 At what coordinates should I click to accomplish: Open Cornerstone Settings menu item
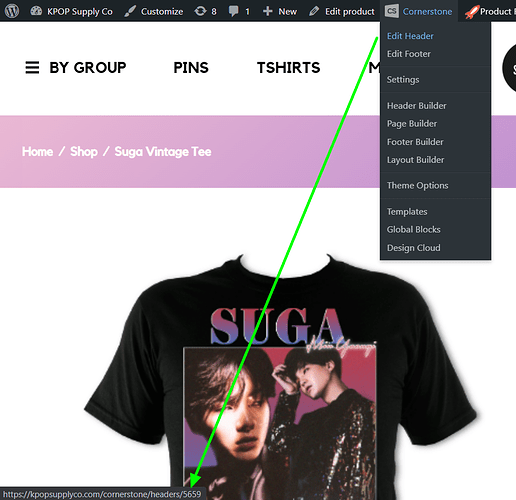tap(403, 80)
